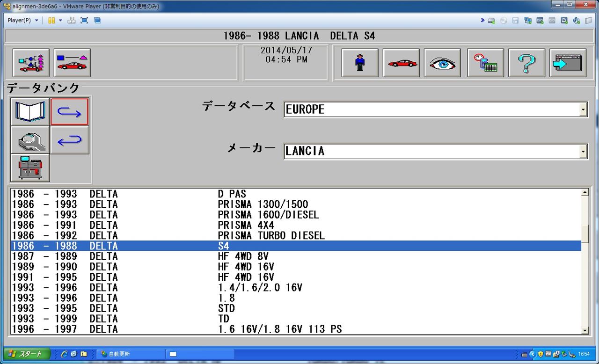Open the alignment procedure flow icon
The width and height of the screenshot is (599, 364).
(x=31, y=63)
